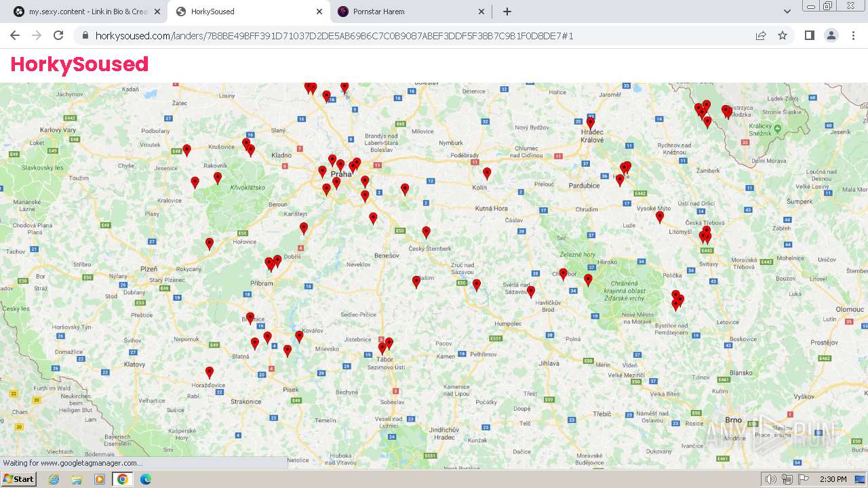The image size is (868, 488).
Task: Open the Windows Start menu
Action: point(18,479)
